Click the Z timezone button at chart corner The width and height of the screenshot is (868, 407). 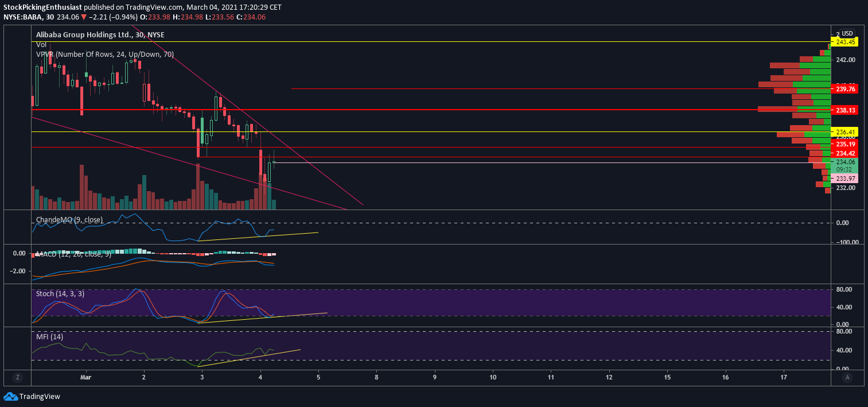tap(18, 377)
